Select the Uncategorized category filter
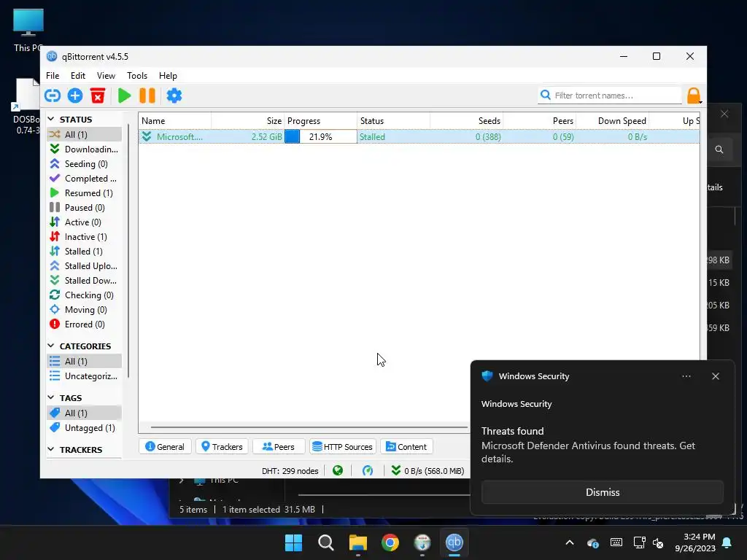The image size is (747, 560). pyautogui.click(x=84, y=376)
